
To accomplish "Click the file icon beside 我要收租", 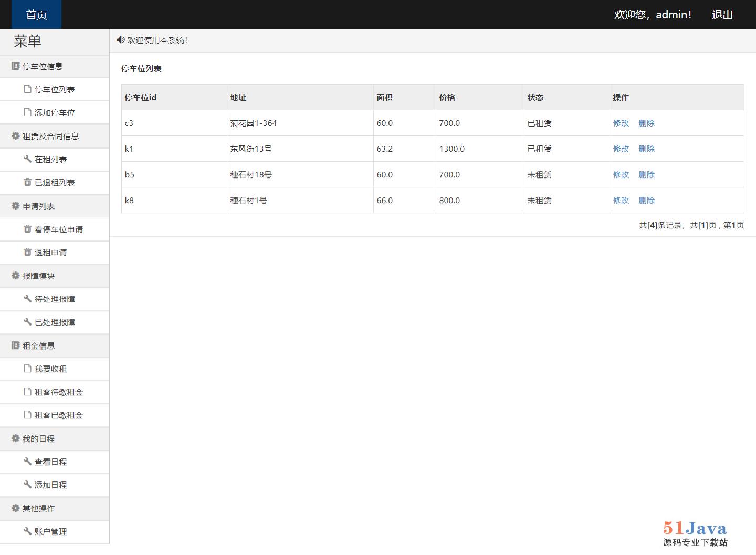I will (x=27, y=369).
